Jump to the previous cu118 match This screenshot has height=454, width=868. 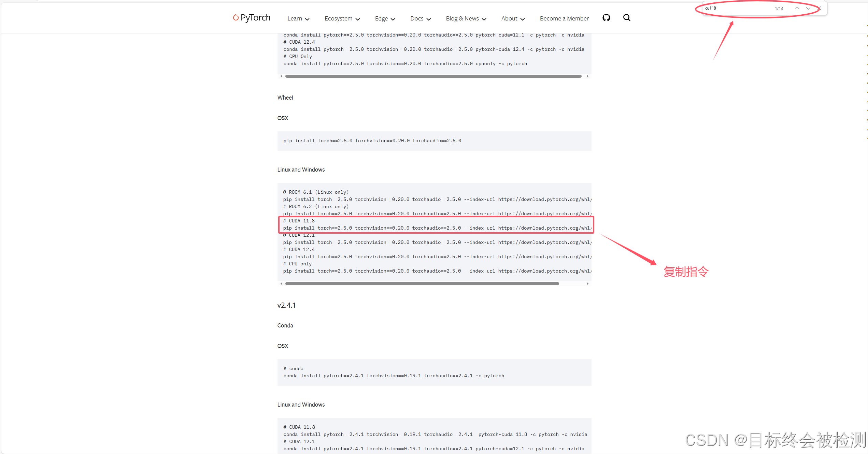tap(797, 8)
